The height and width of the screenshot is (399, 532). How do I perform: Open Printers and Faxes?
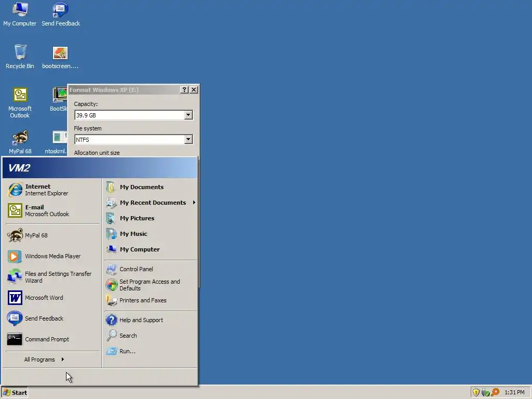pos(150,300)
